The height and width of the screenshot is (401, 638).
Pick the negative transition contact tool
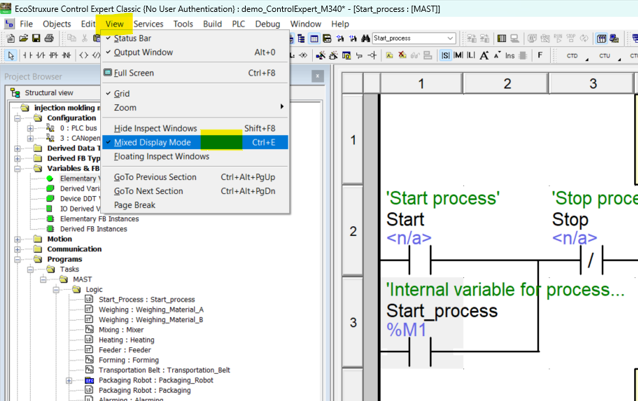point(66,55)
